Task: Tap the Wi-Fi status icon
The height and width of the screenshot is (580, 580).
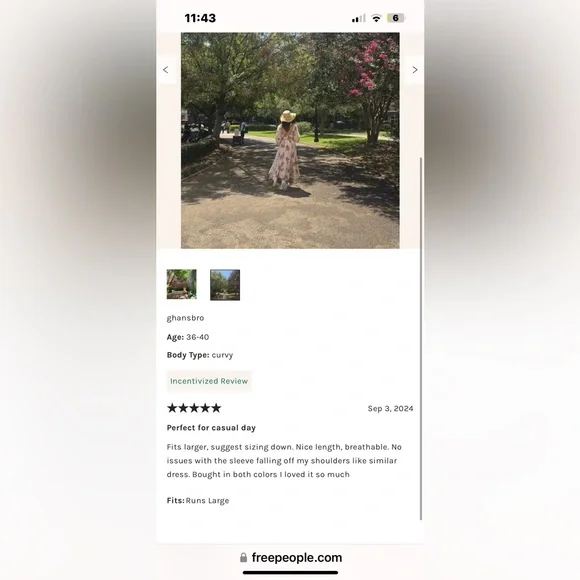Action: tap(376, 18)
